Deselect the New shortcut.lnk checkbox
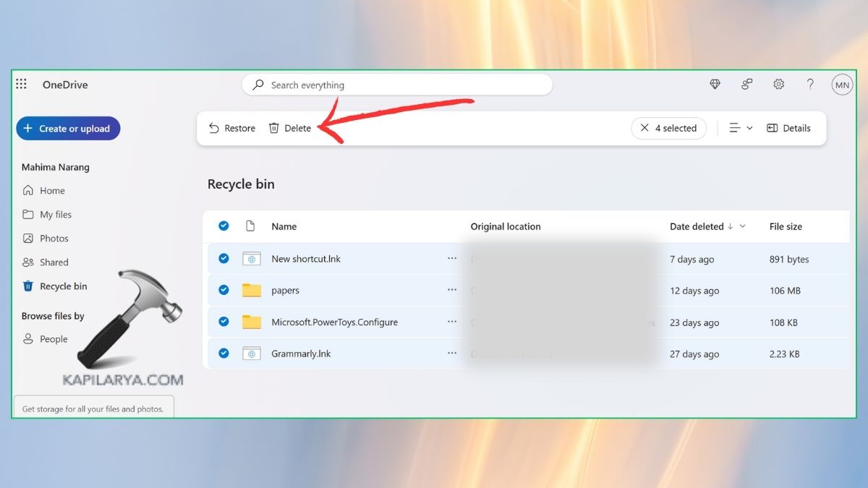Image resolution: width=868 pixels, height=488 pixels. point(224,258)
